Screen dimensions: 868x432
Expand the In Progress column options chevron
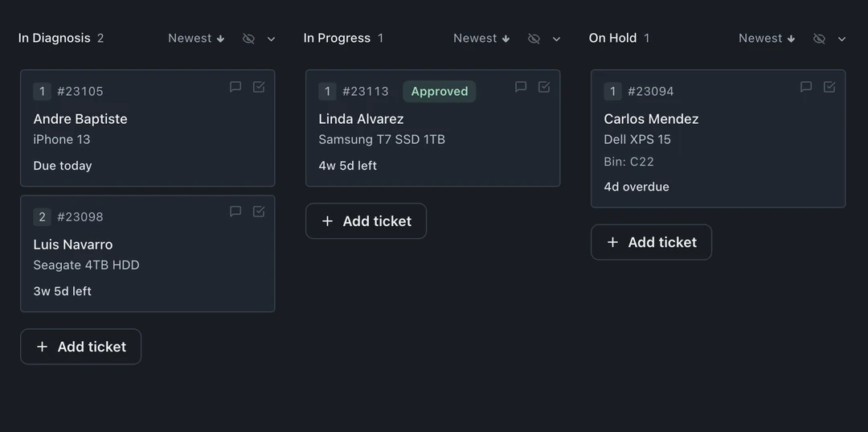point(556,39)
